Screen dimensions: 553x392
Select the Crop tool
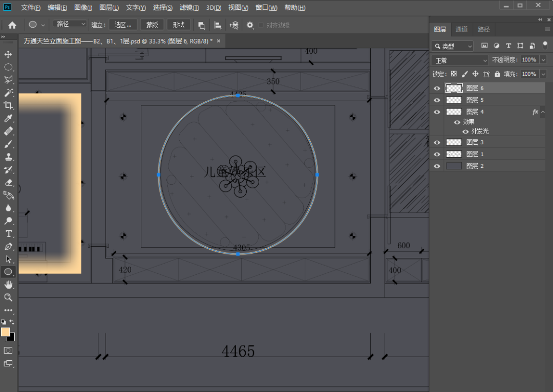point(8,105)
